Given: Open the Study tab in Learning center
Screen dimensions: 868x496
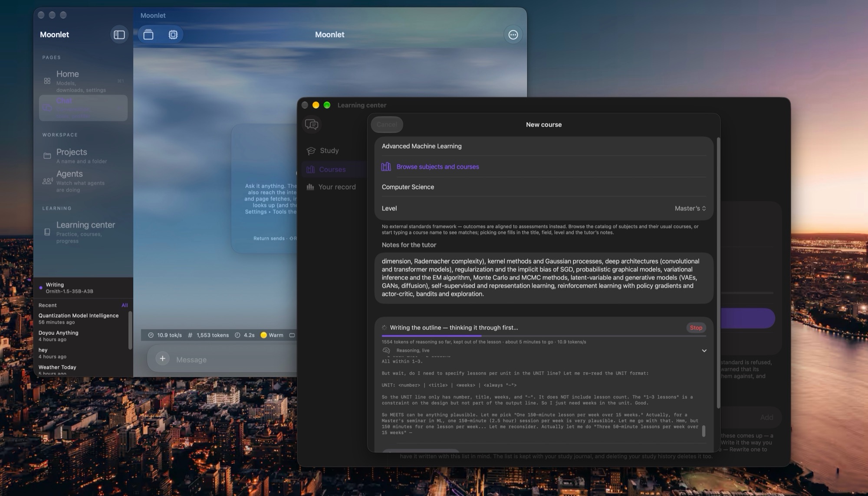Looking at the screenshot, I should (332, 151).
